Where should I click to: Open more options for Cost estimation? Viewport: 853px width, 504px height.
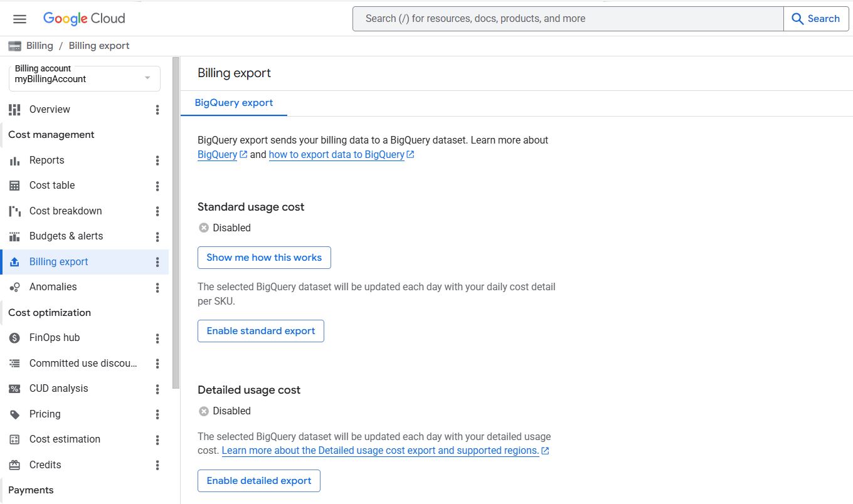pyautogui.click(x=157, y=440)
